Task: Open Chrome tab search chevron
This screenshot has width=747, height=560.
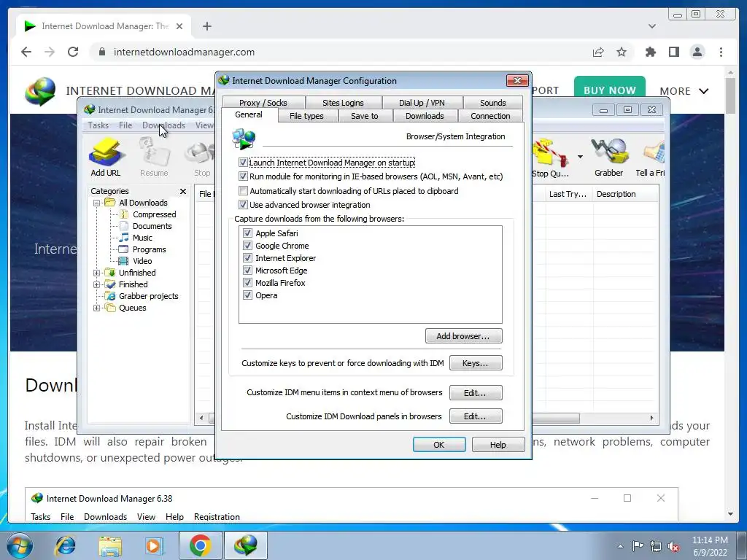Action: click(651, 26)
